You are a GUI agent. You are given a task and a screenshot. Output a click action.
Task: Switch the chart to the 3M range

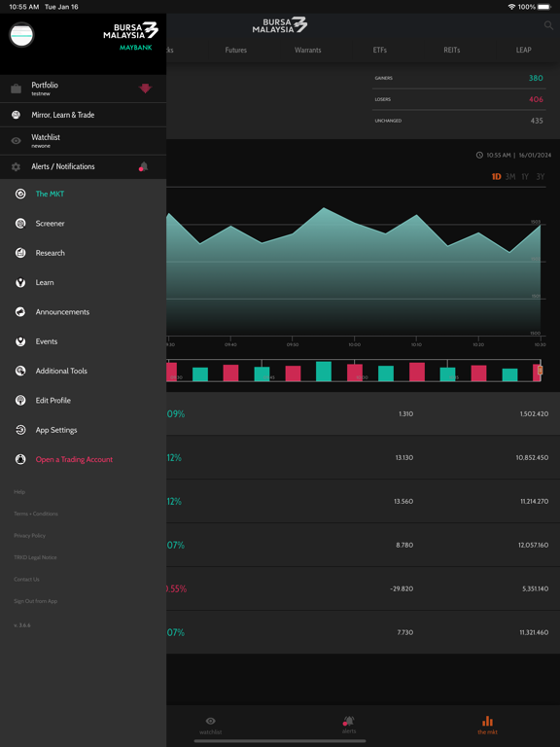pos(510,177)
